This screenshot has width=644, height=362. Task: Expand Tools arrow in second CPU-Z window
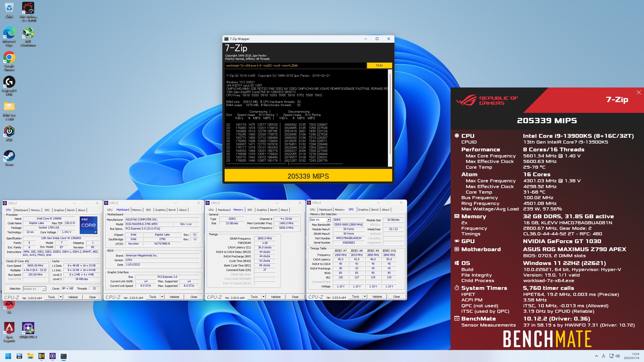pos(162,297)
